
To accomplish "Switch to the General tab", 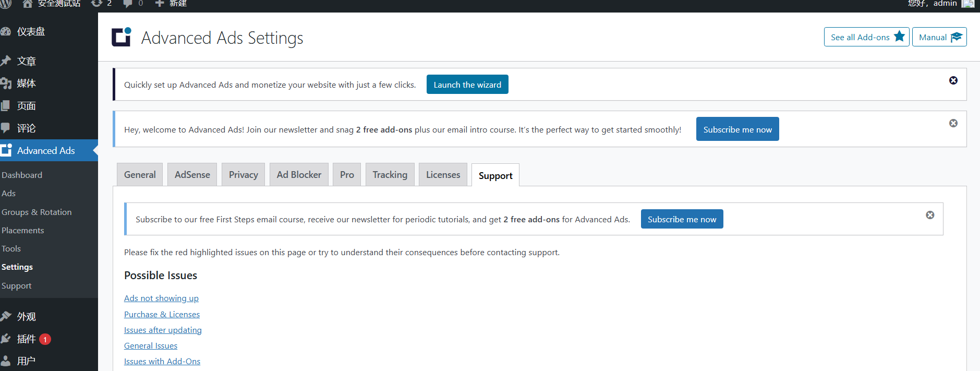I will coord(140,174).
